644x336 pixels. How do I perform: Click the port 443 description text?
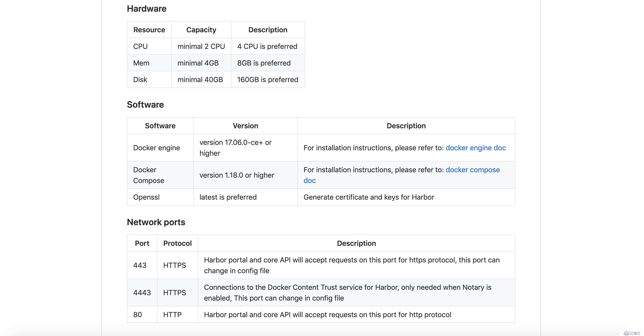pos(352,265)
